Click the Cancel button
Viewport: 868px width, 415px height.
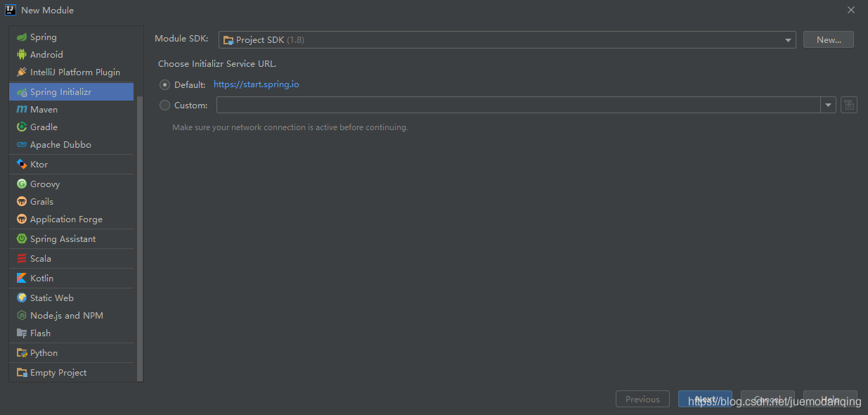tap(767, 399)
